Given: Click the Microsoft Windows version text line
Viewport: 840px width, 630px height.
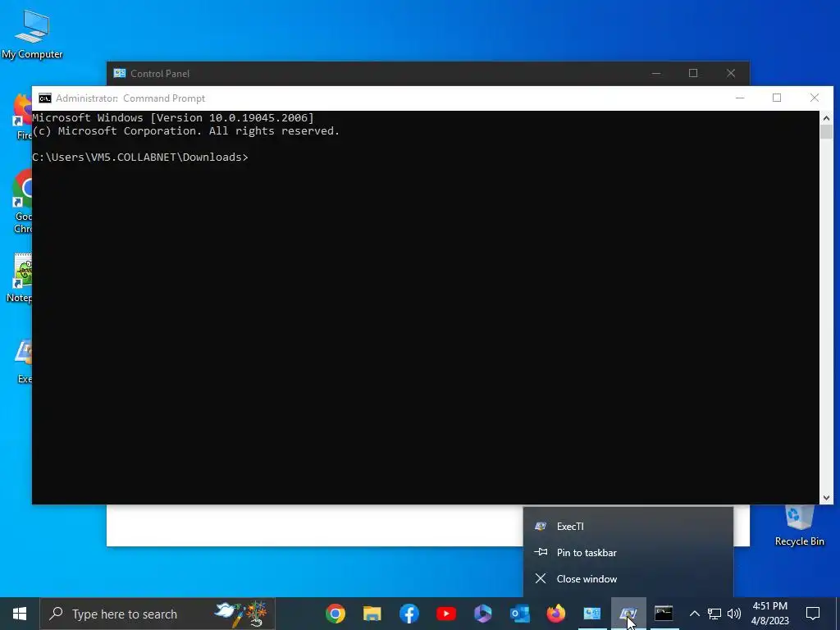Looking at the screenshot, I should coord(173,118).
